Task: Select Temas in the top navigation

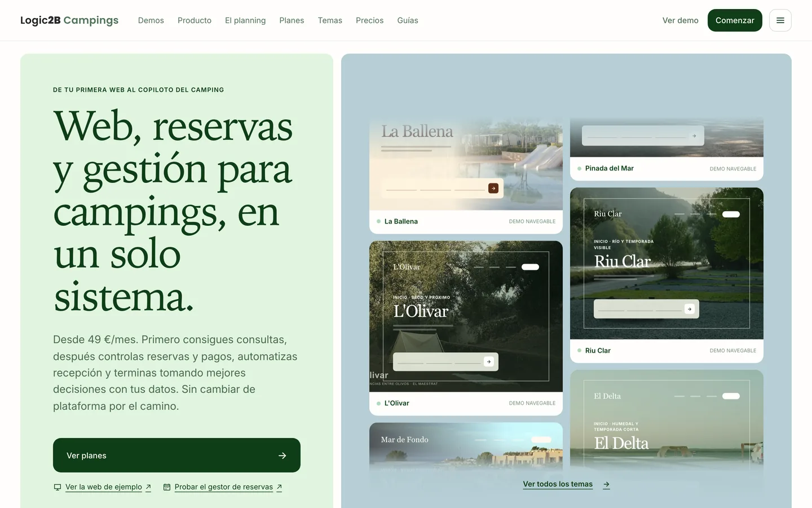Action: [330, 20]
